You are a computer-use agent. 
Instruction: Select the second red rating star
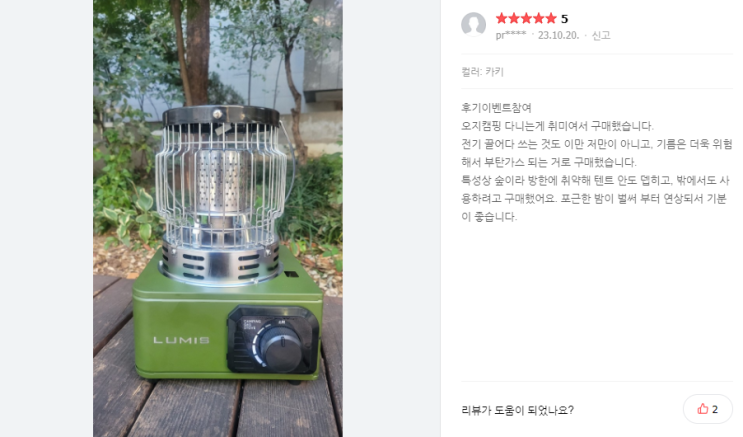[x=514, y=18]
